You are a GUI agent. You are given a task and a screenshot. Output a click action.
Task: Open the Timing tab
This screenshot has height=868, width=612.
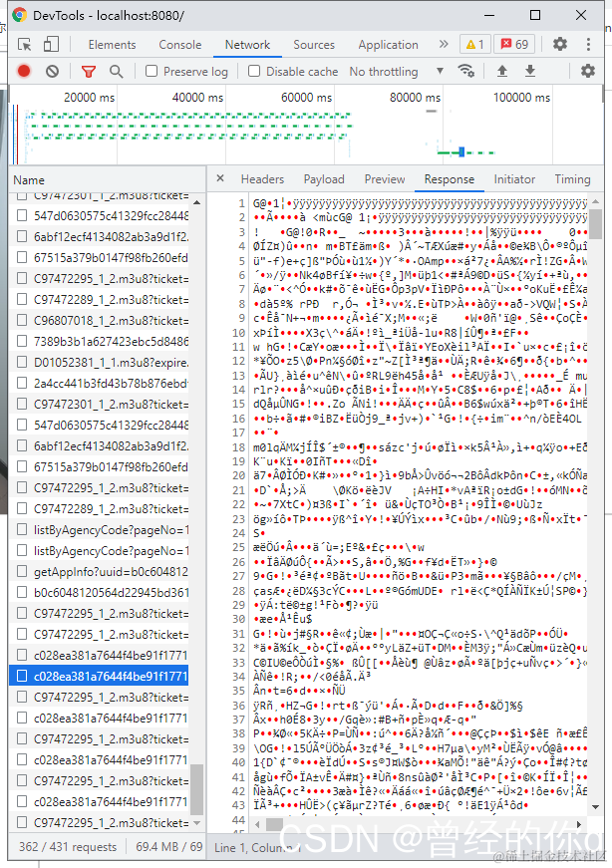573,179
